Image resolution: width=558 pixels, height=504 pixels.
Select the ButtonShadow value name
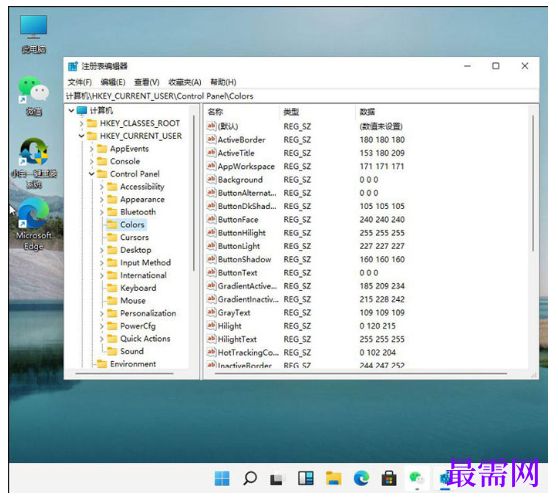244,259
